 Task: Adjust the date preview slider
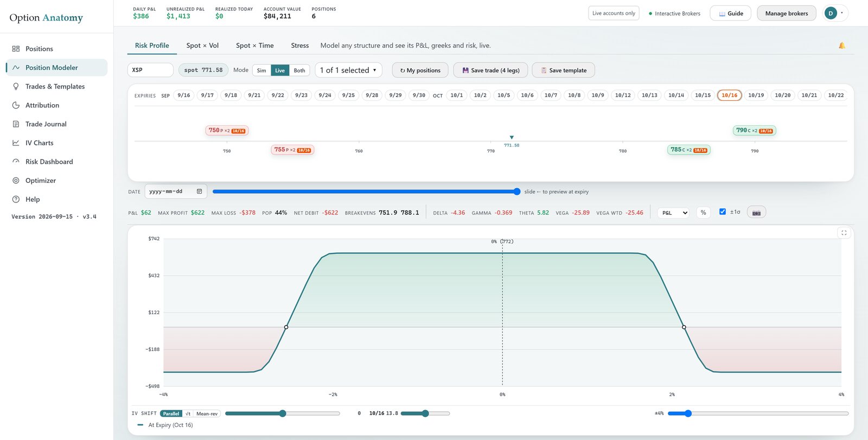[x=366, y=192]
